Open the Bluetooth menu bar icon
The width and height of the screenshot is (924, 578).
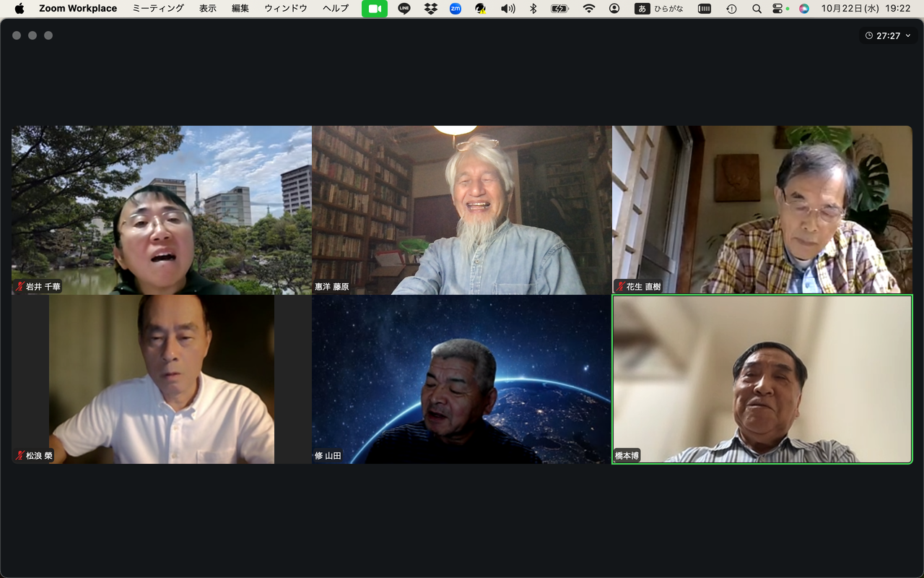pos(533,9)
